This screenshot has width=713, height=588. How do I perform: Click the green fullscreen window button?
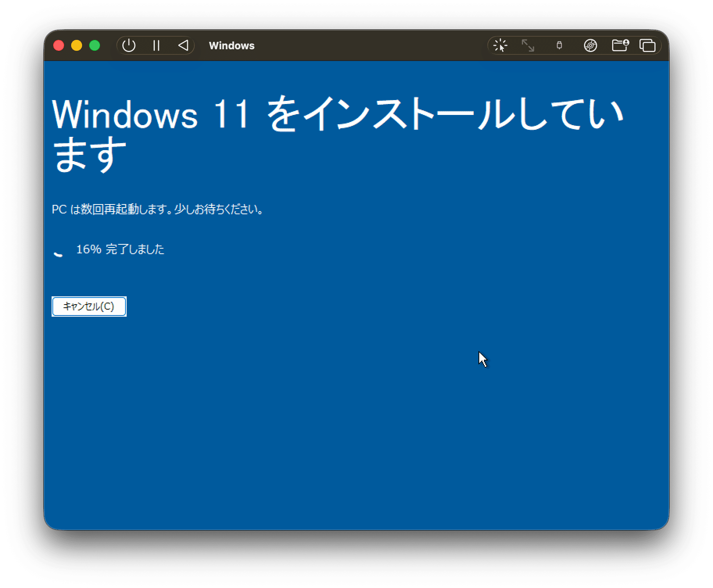point(95,46)
